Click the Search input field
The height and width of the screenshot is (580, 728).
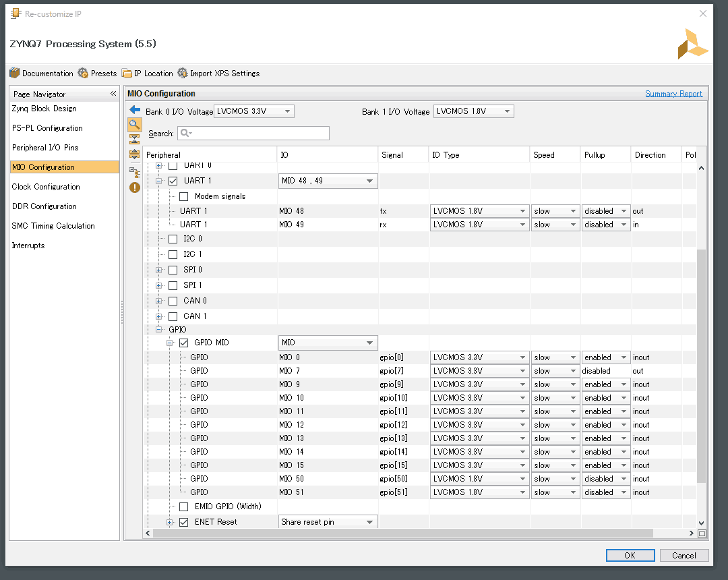pyautogui.click(x=253, y=134)
